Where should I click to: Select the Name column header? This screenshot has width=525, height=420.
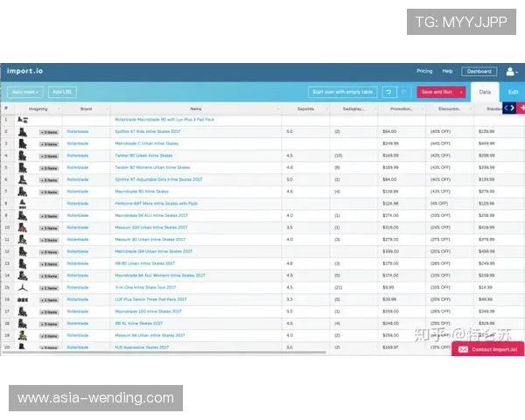pyautogui.click(x=196, y=108)
